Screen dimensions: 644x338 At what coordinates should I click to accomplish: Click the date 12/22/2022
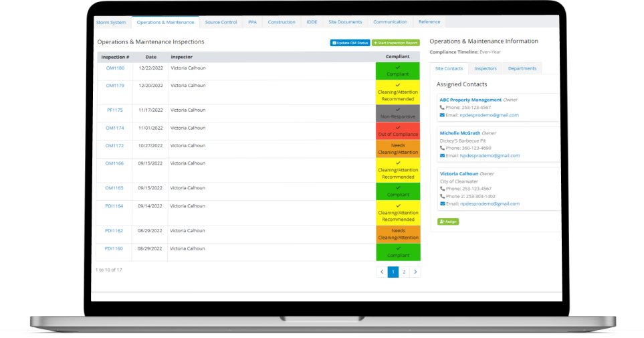point(150,68)
